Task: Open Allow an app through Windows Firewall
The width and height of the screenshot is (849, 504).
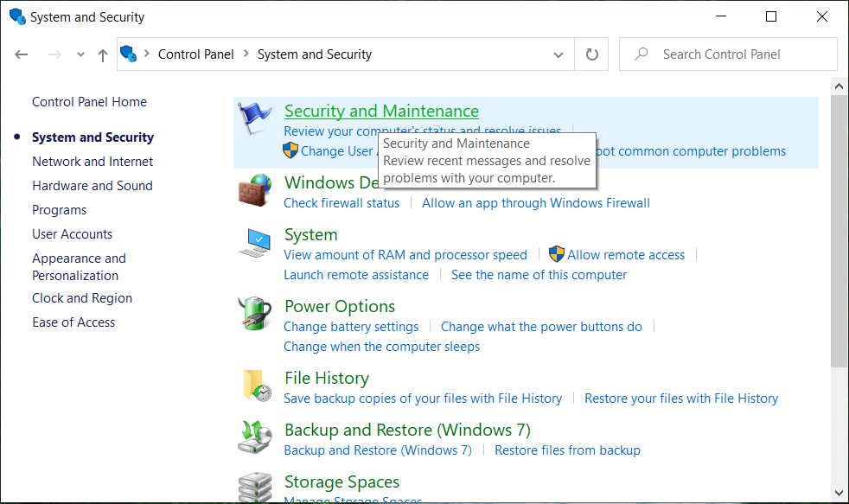Action: pos(535,203)
